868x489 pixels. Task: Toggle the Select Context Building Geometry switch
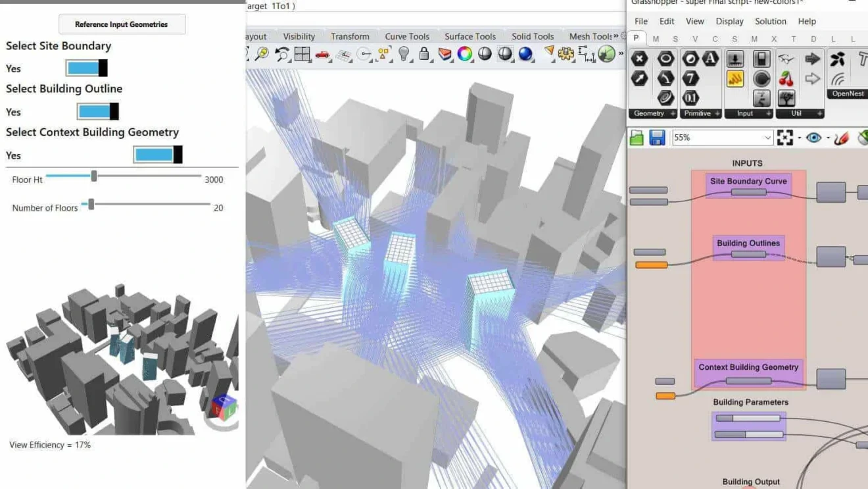coord(157,155)
